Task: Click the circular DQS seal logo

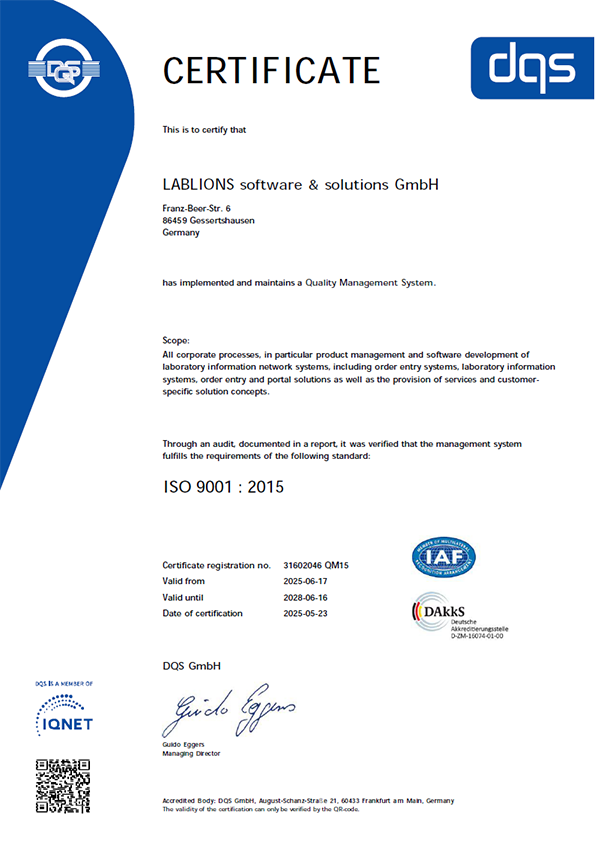Action: click(x=64, y=68)
